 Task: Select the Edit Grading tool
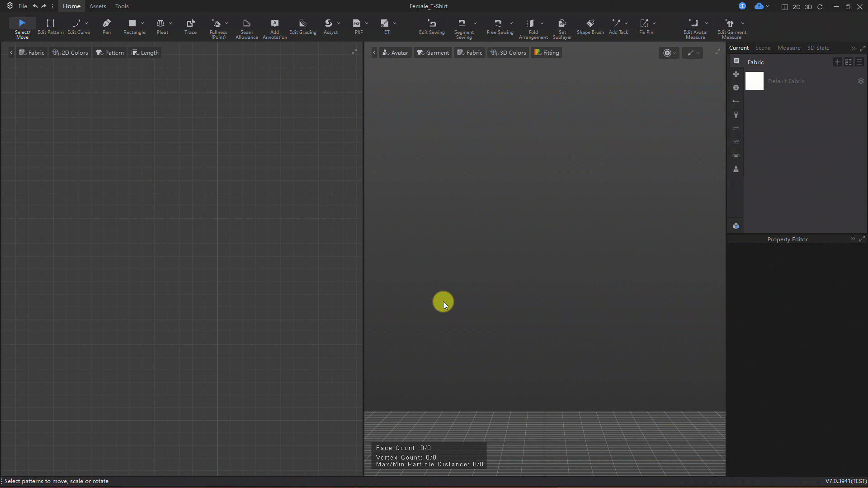(302, 26)
